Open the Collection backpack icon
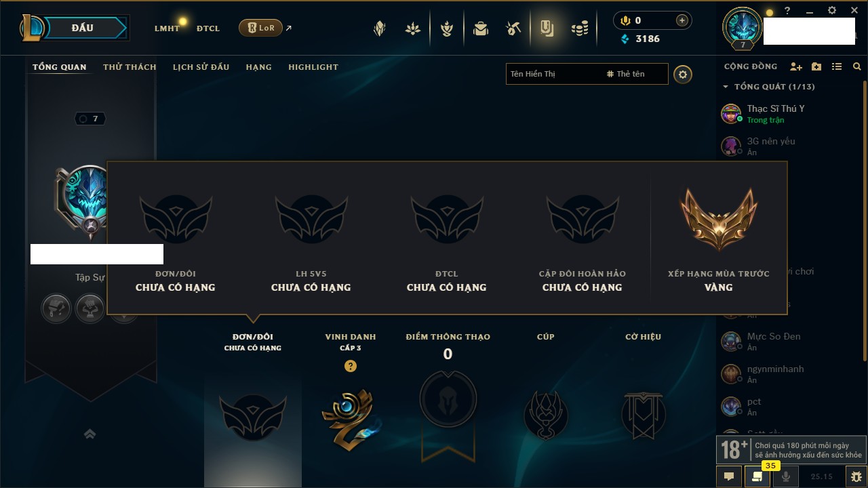Viewport: 868px width, 488px height. point(480,28)
